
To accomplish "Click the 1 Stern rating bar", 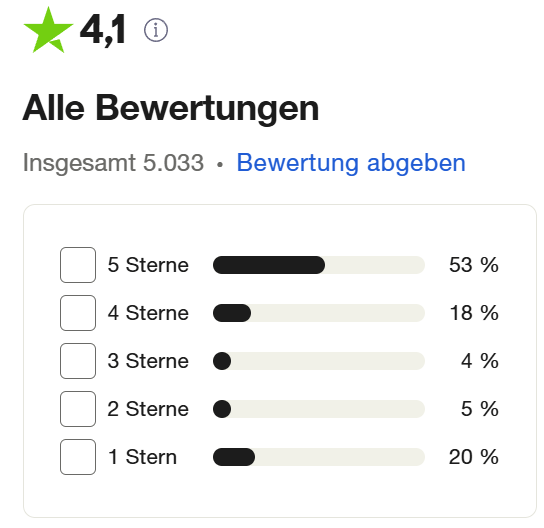I will click(319, 457).
